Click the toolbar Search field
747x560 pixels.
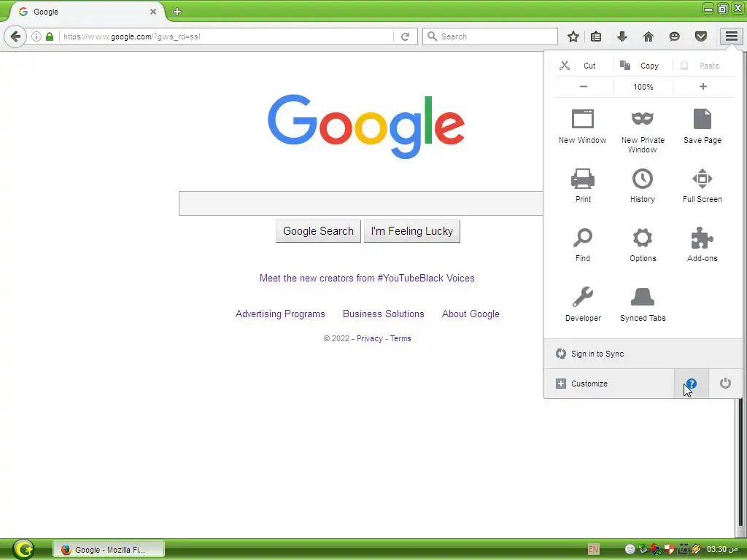pos(489,36)
